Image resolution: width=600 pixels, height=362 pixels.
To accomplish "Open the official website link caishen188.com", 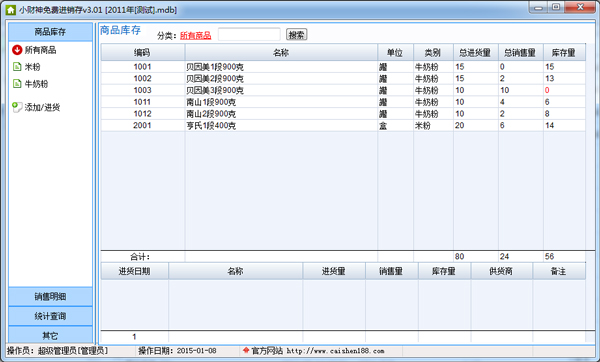I will 335,351.
